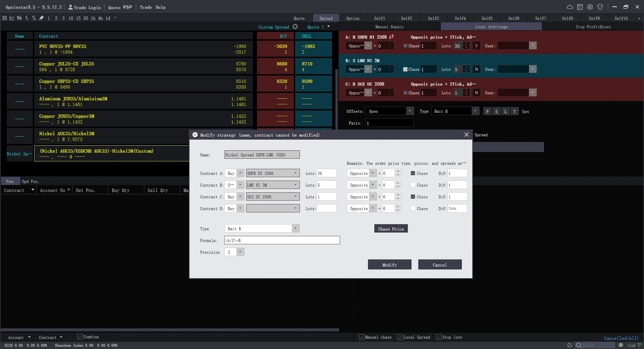Switch to the Stop Profit&Loss tab
The height and width of the screenshot is (349, 644).
pyautogui.click(x=593, y=27)
